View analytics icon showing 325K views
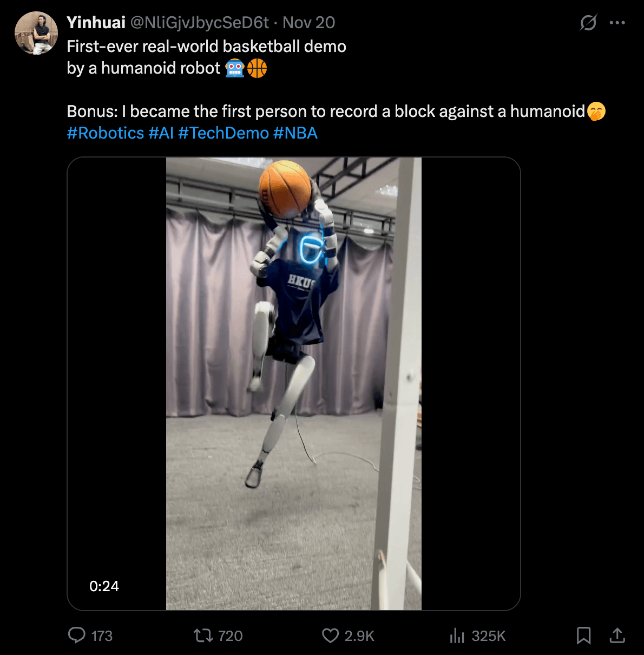644x655 pixels. (x=457, y=635)
